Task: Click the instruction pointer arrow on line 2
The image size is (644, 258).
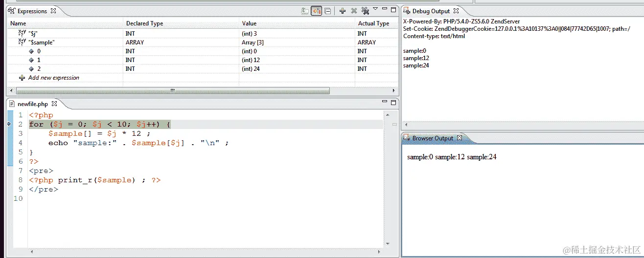Action: point(9,125)
